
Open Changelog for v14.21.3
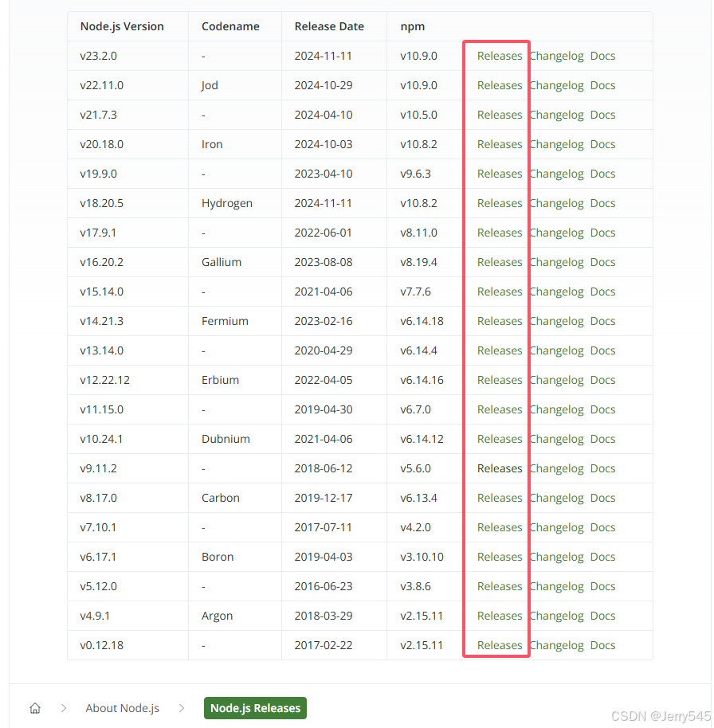pyautogui.click(x=556, y=321)
